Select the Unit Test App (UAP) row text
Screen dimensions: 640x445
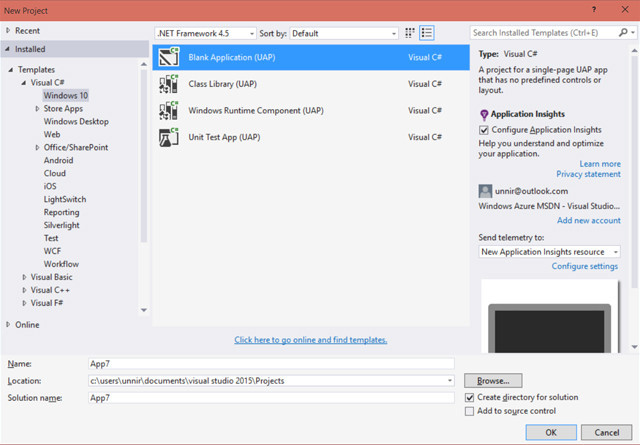click(x=224, y=137)
